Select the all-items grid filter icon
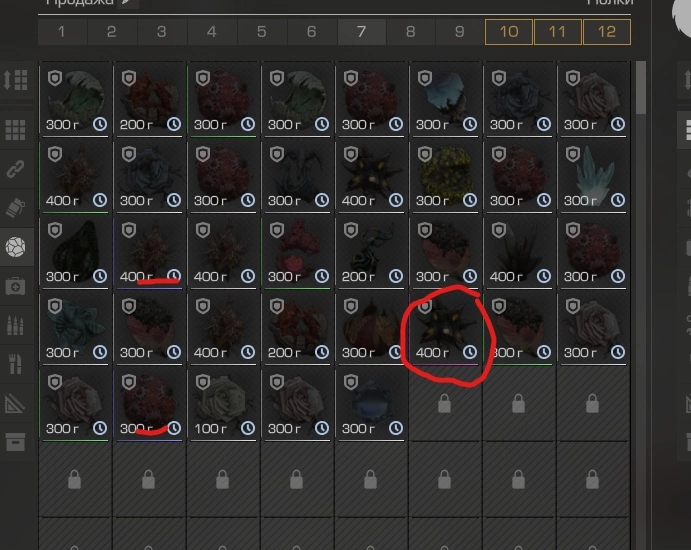Image resolution: width=691 pixels, height=550 pixels. (x=15, y=130)
